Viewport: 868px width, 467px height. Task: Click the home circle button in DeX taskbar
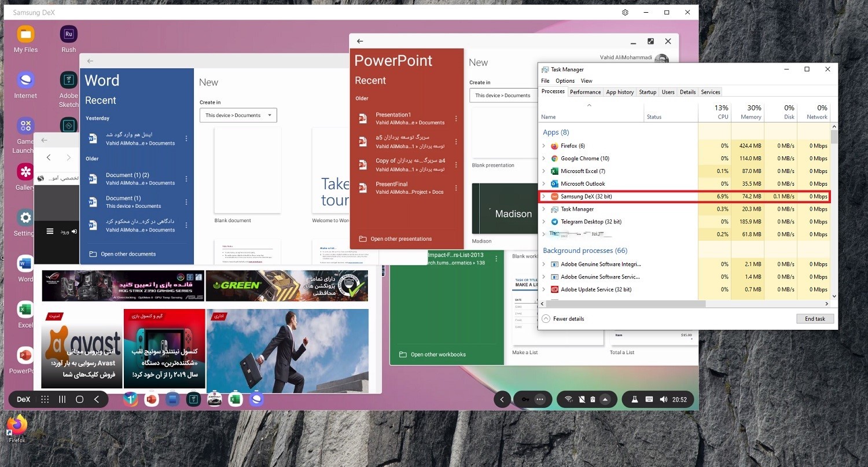[x=80, y=399]
